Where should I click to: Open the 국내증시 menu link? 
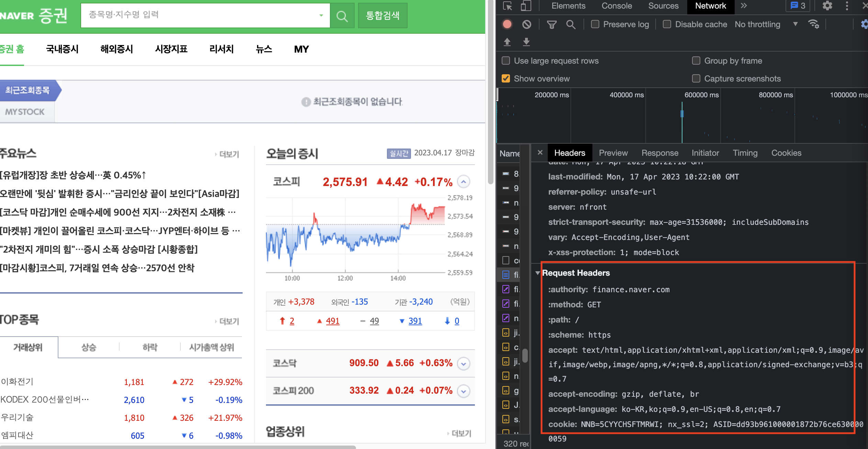pos(62,49)
